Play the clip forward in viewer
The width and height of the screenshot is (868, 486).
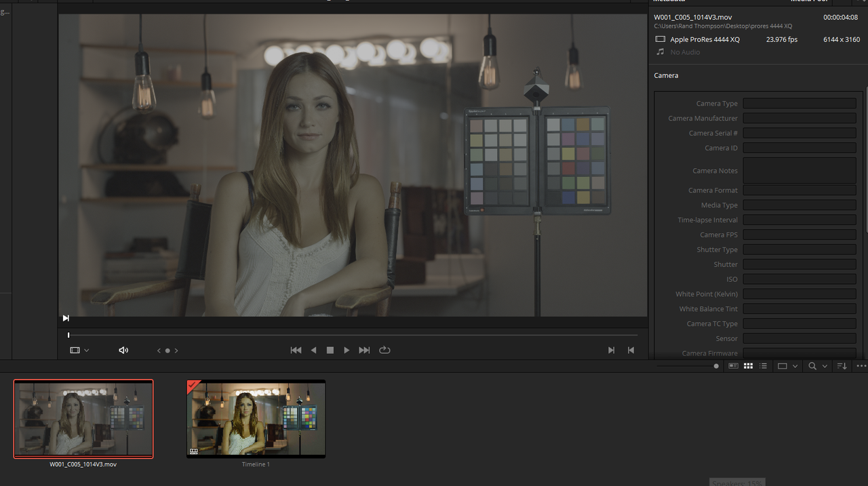point(347,350)
